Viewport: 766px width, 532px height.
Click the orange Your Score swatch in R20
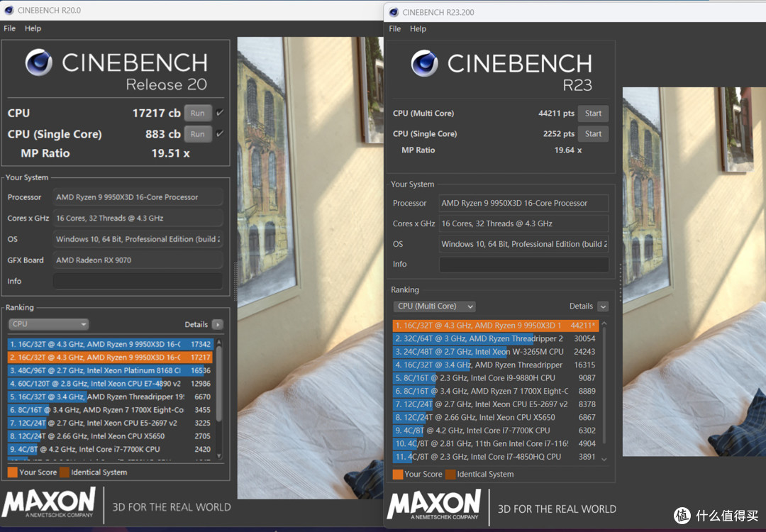pos(13,472)
